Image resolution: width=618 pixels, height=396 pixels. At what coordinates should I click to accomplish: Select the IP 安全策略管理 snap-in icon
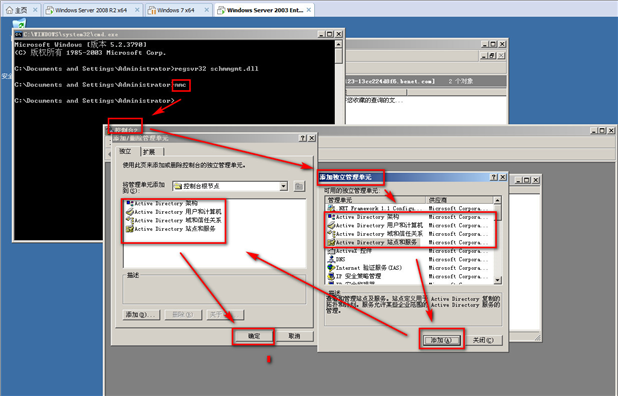331,276
